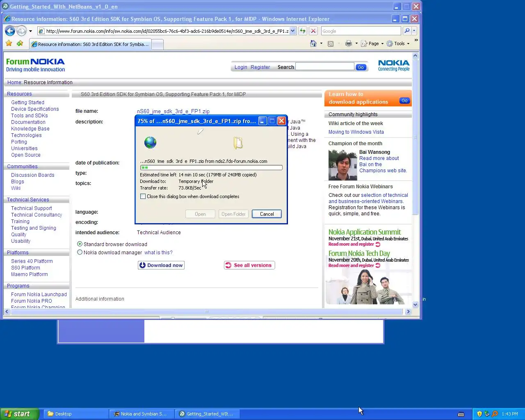Click page vertical scrollbar down arrow
Screen dimensions: 525x420
pos(415,305)
